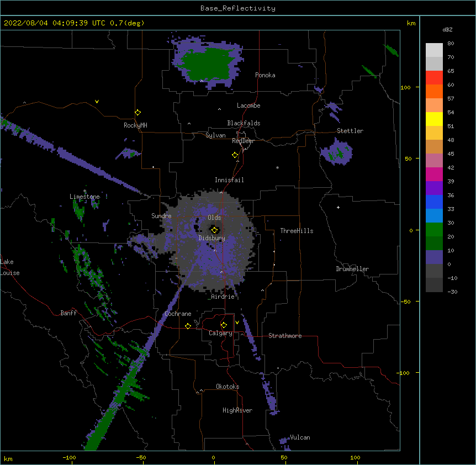This screenshot has height=465, width=476.
Task: Click the light gray 80 dBZ color swatch
Action: 434,50
